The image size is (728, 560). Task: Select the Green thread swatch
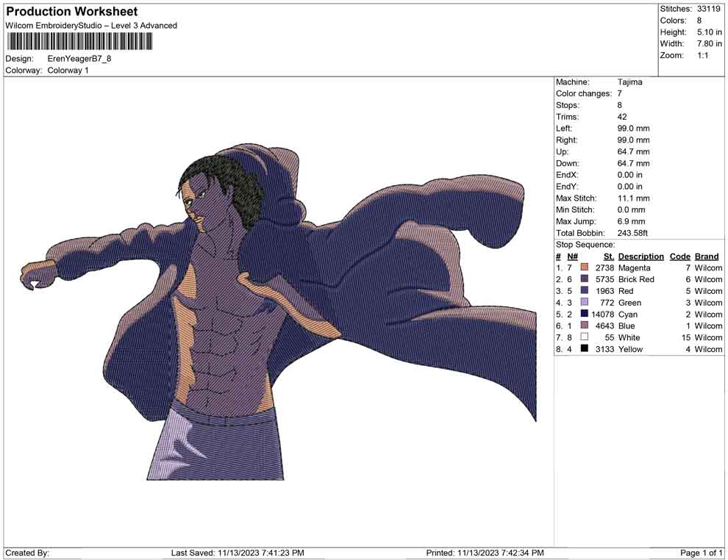(582, 303)
